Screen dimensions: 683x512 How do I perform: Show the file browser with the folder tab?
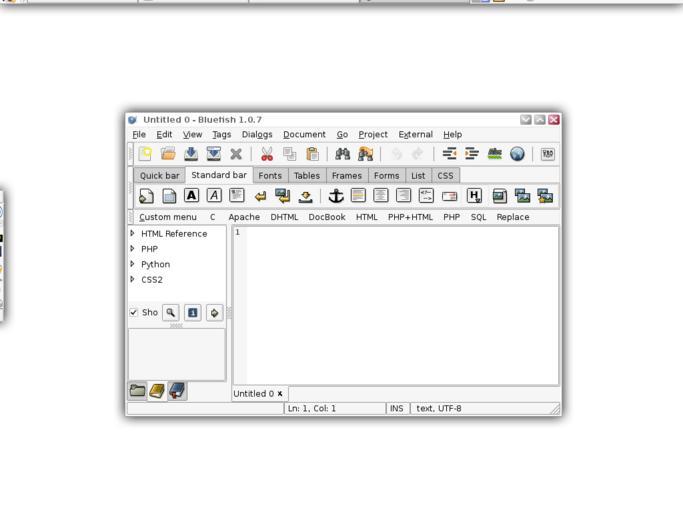click(x=138, y=390)
